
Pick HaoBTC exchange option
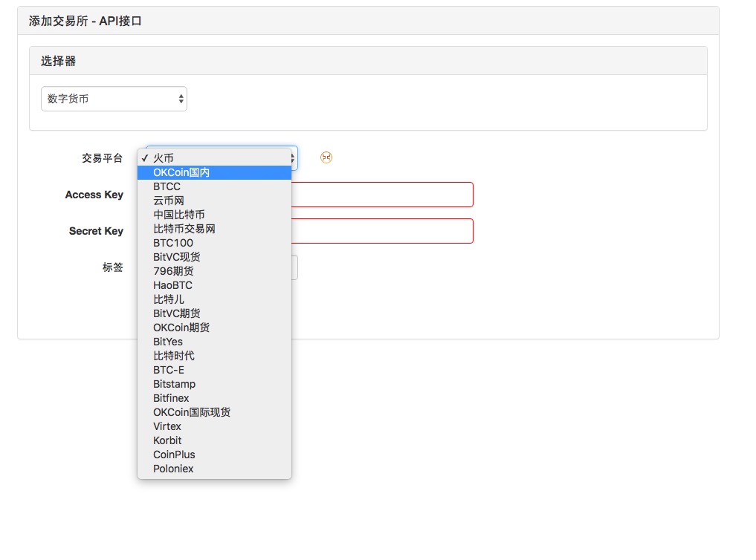[215, 285]
